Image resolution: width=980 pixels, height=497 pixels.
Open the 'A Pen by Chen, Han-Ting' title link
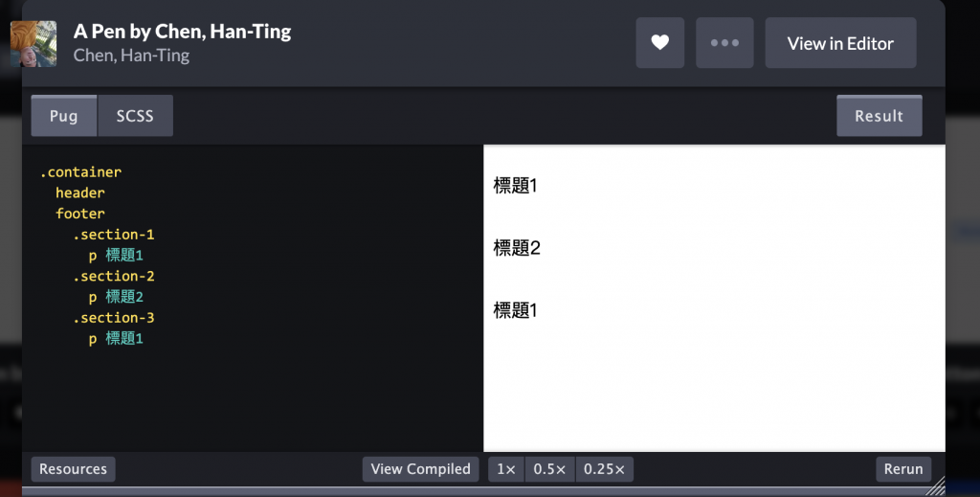[182, 32]
